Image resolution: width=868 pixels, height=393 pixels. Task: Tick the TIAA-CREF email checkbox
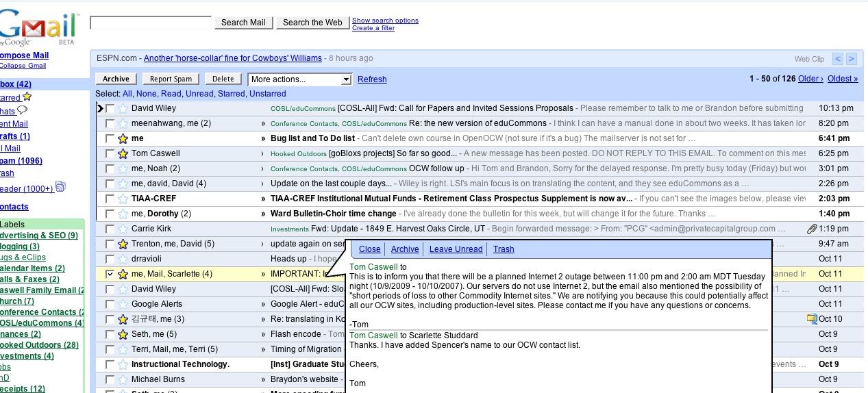(x=110, y=199)
